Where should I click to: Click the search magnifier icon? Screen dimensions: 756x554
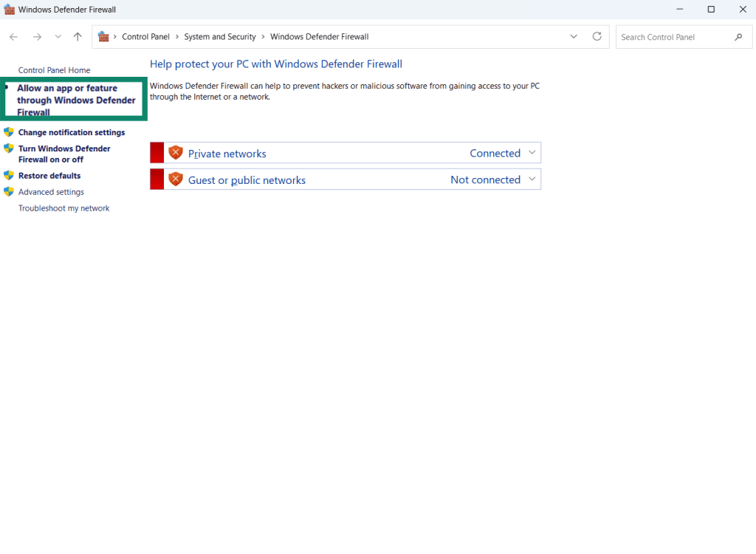click(738, 37)
